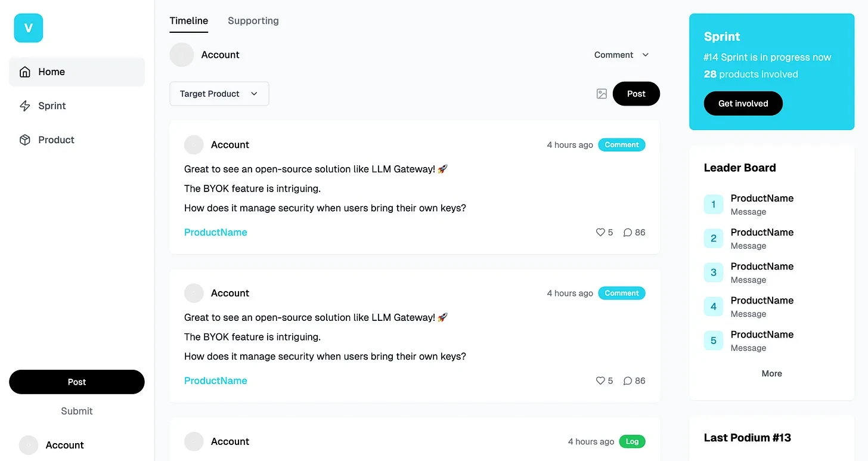Click the black Post button in sidebar
This screenshot has width=868, height=461.
pos(77,382)
